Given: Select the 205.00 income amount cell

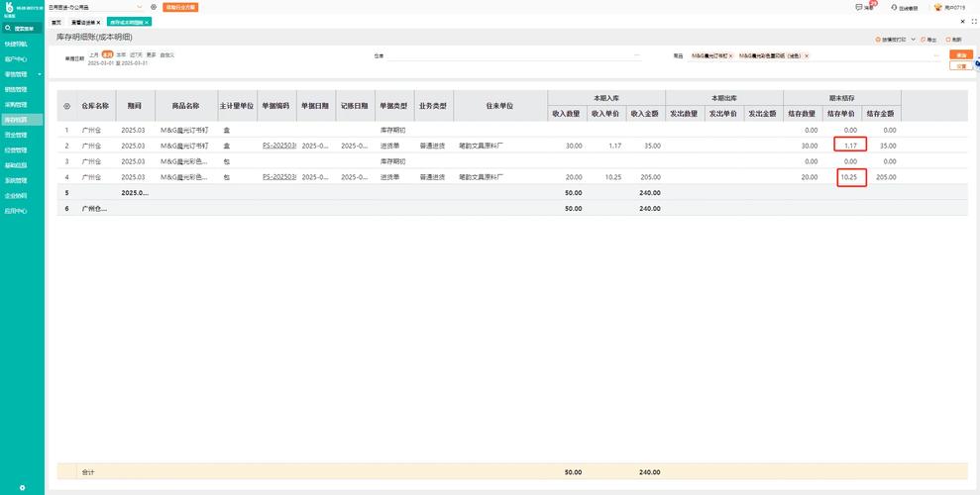Looking at the screenshot, I should [x=645, y=177].
